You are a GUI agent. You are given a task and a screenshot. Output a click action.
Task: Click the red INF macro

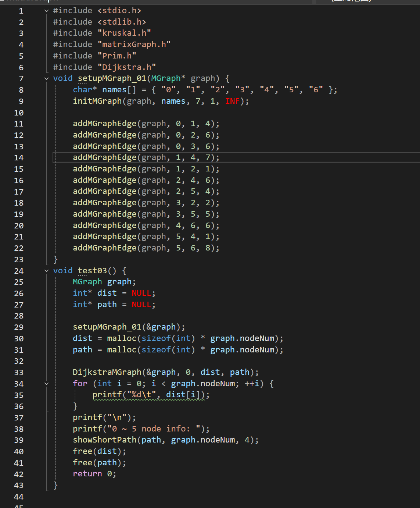point(232,101)
